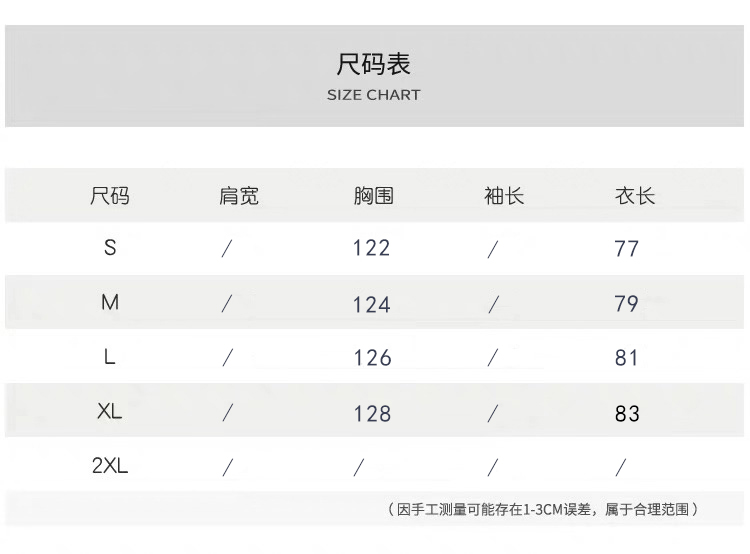The height and width of the screenshot is (554, 750).
Task: Click the XL size row label
Action: click(x=110, y=411)
